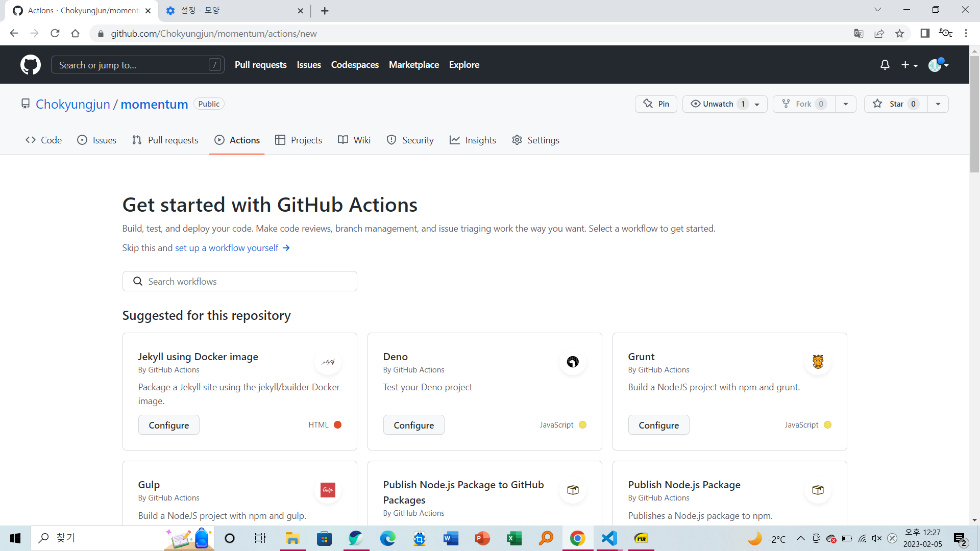View the Security tab
This screenshot has height=551, width=980.
[x=410, y=140]
